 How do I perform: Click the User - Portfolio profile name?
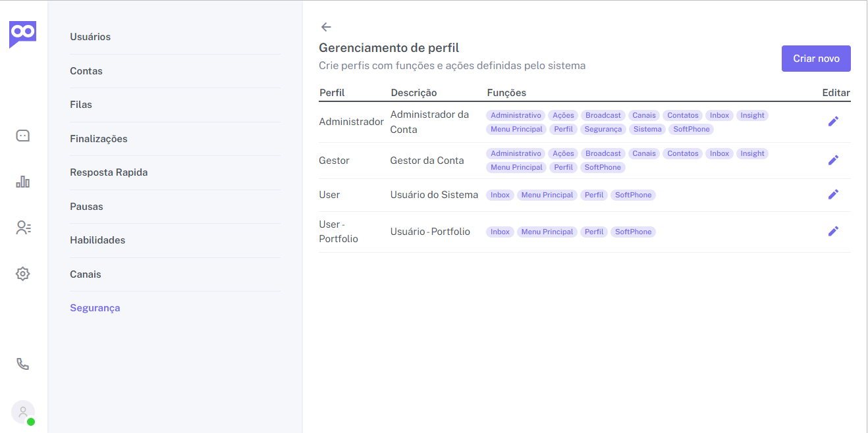tap(339, 232)
